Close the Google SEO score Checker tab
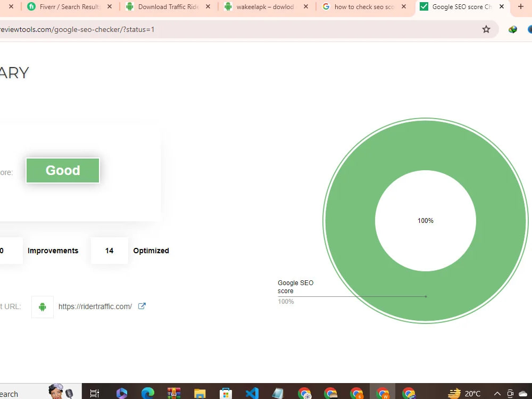Viewport: 532px width, 399px height. coord(502,6)
